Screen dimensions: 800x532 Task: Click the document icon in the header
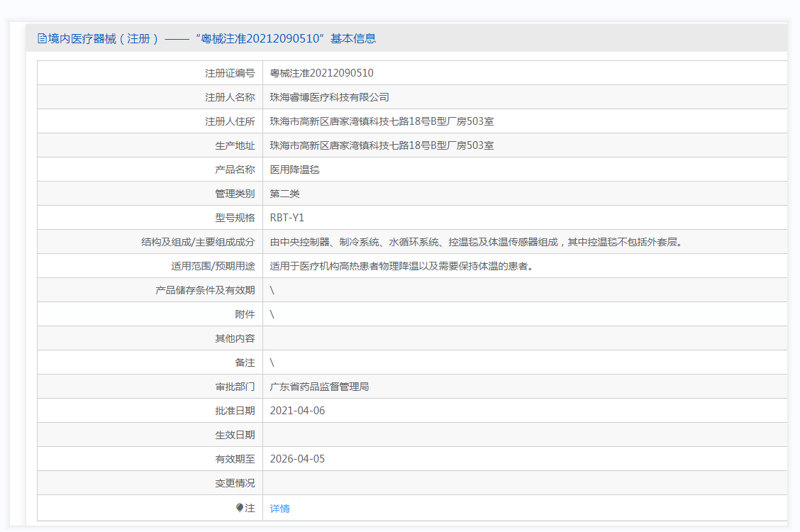(42, 38)
